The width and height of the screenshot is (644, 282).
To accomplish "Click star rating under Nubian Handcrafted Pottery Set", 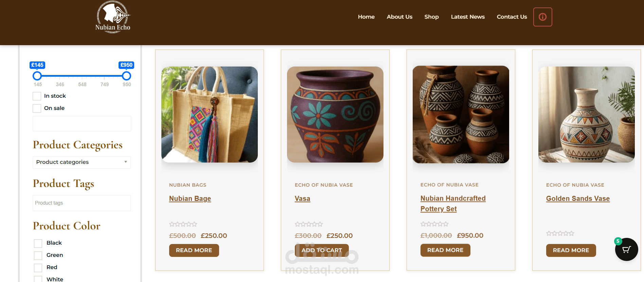I will [x=434, y=224].
